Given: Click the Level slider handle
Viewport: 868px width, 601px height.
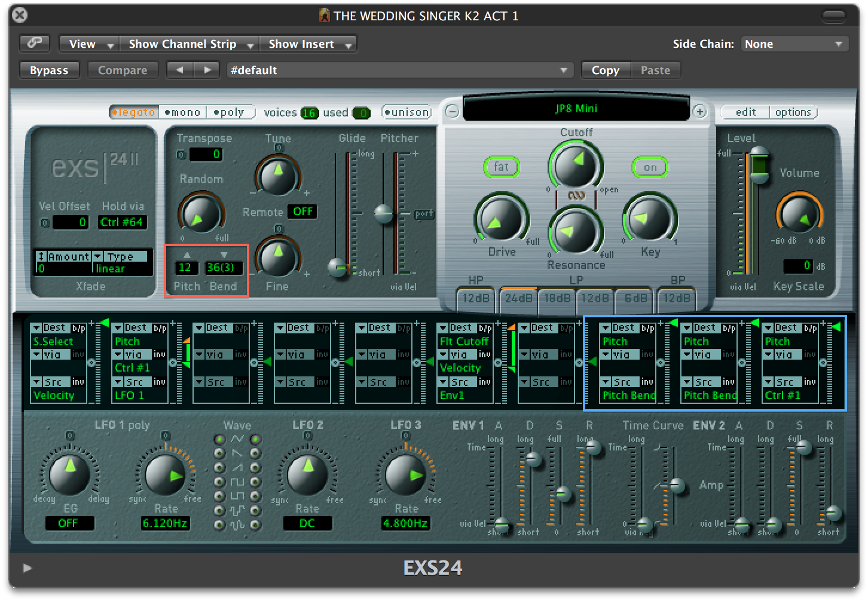Looking at the screenshot, I should (759, 164).
